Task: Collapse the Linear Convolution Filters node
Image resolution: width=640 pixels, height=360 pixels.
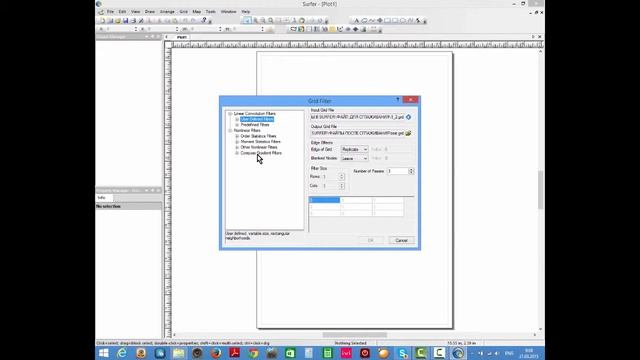Action: click(230, 114)
